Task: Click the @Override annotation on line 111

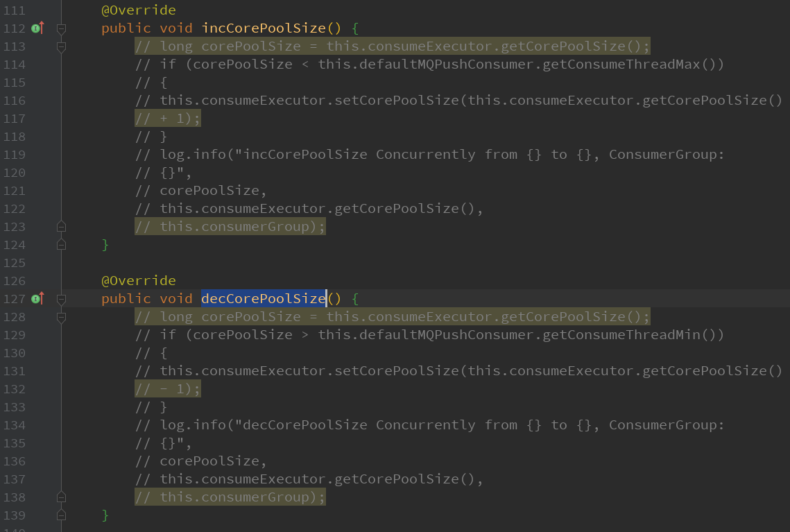Action: pos(139,10)
